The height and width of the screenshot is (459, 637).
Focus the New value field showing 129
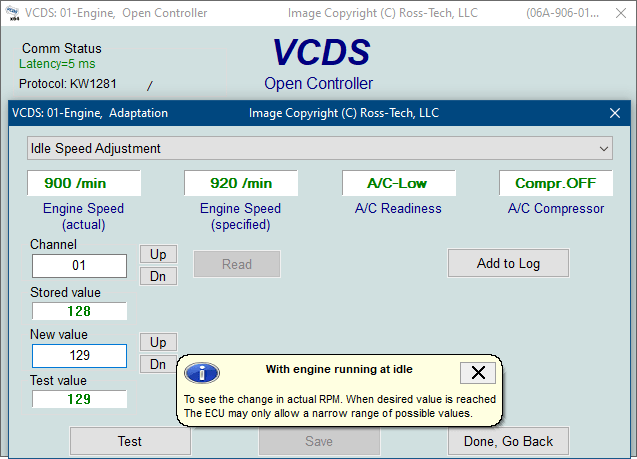coord(79,356)
